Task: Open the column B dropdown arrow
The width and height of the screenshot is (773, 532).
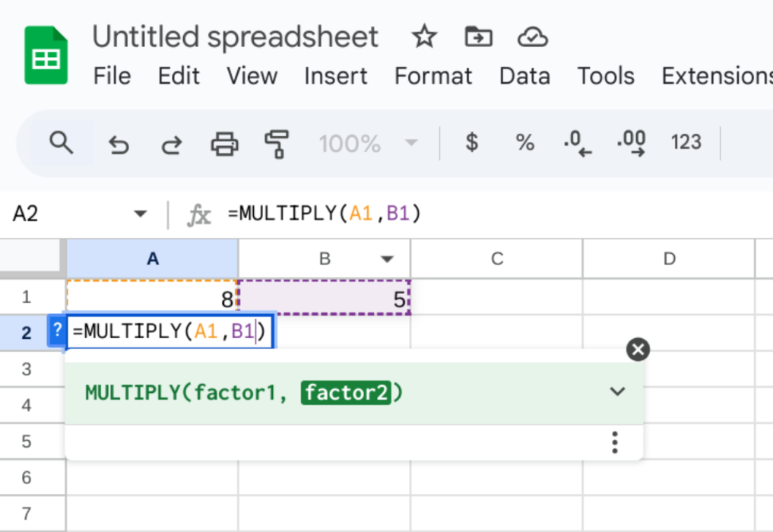Action: [x=388, y=258]
